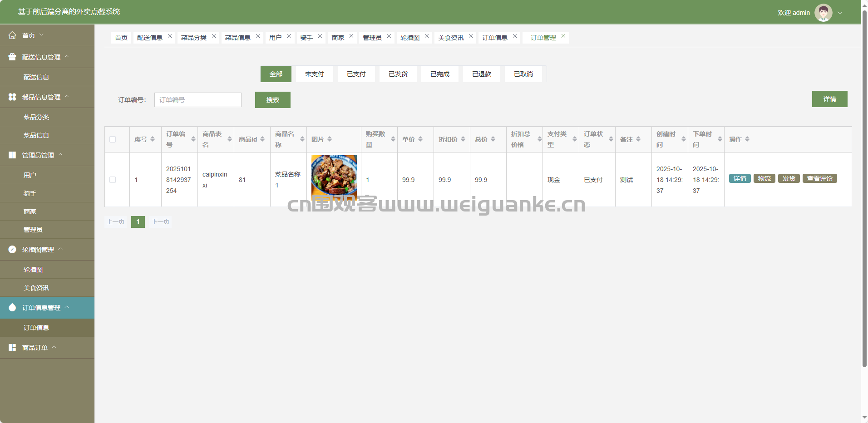Close the 轮播图 tab
The image size is (868, 423).
pyautogui.click(x=427, y=36)
